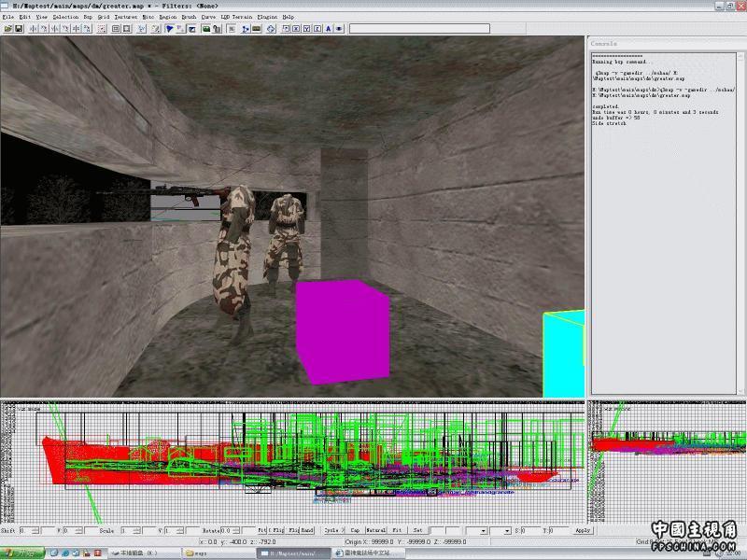Screen dimensions: 747x560
Task: Open the File menu
Action: (x=8, y=17)
